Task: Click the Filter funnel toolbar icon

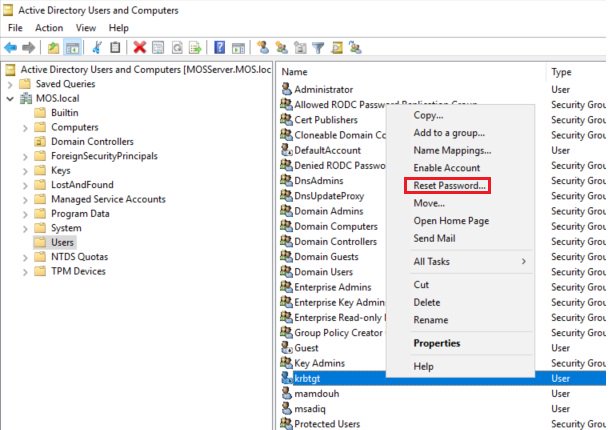Action: pyautogui.click(x=318, y=48)
